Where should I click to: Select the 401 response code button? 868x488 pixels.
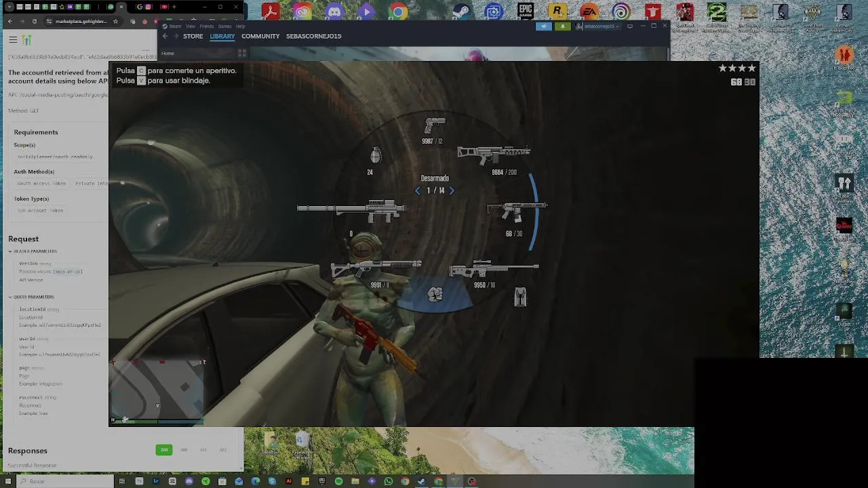pos(203,450)
